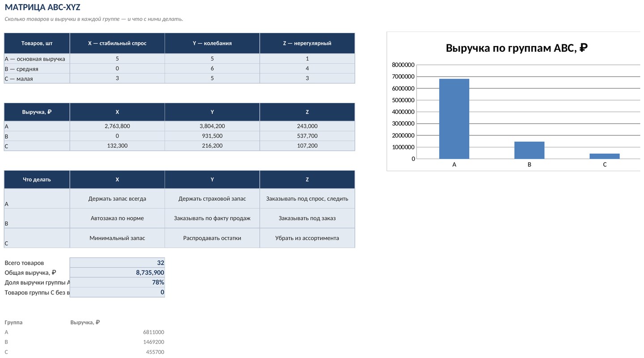Image resolution: width=644 pixels, height=358 pixels.
Task: Select the "Товаров, шт" header cell
Action: click(x=37, y=43)
